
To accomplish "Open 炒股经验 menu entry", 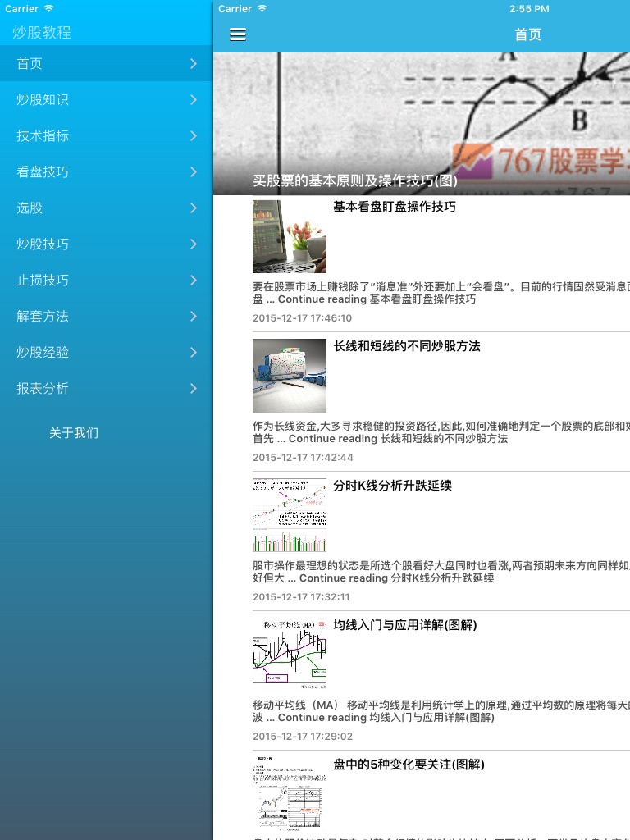I will [x=106, y=352].
